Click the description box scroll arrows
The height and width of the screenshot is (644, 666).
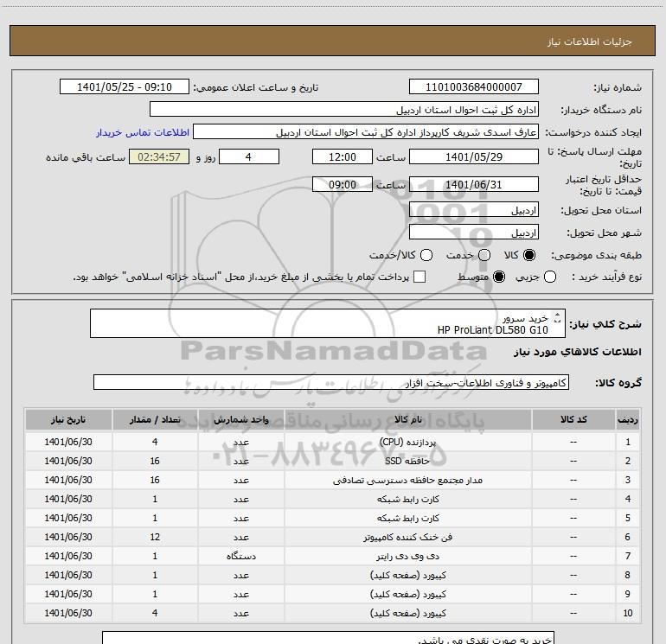(x=557, y=317)
